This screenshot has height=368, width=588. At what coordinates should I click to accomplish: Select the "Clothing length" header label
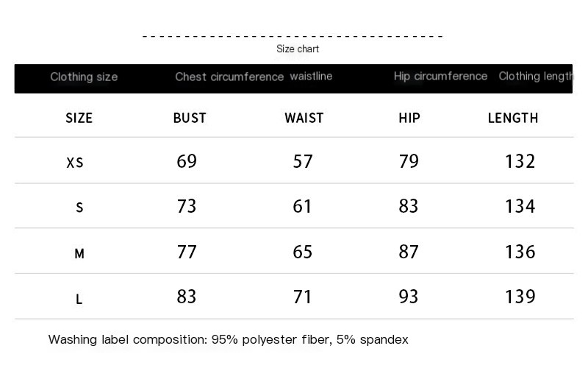[535, 77]
